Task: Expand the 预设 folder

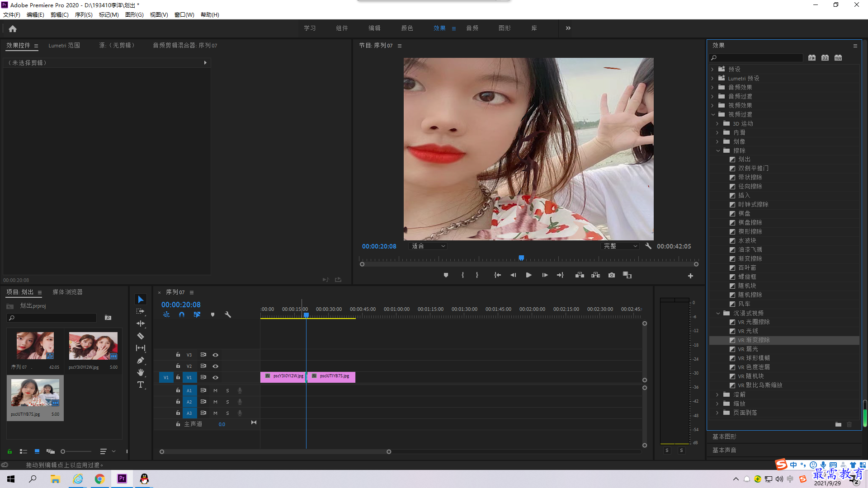Action: 712,69
